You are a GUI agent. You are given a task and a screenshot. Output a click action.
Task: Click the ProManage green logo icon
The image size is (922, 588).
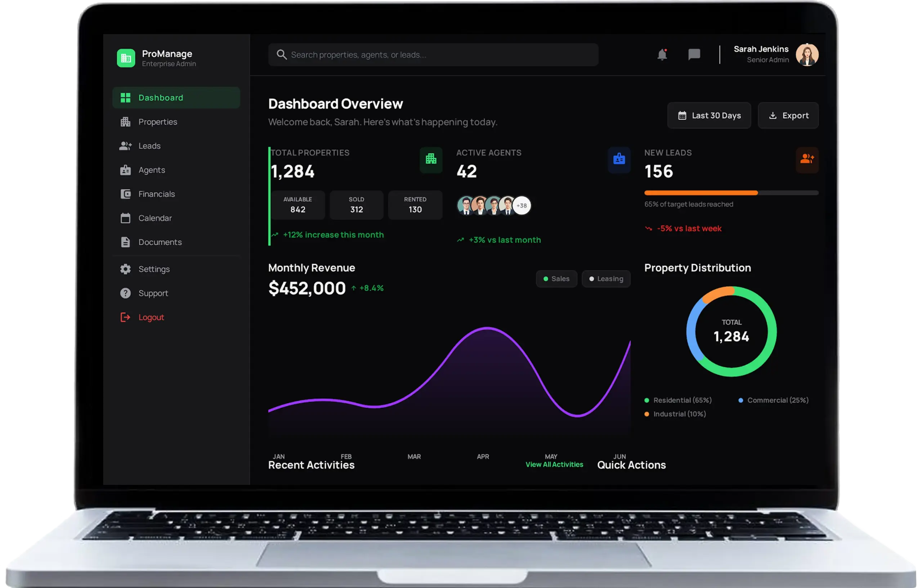tap(126, 58)
